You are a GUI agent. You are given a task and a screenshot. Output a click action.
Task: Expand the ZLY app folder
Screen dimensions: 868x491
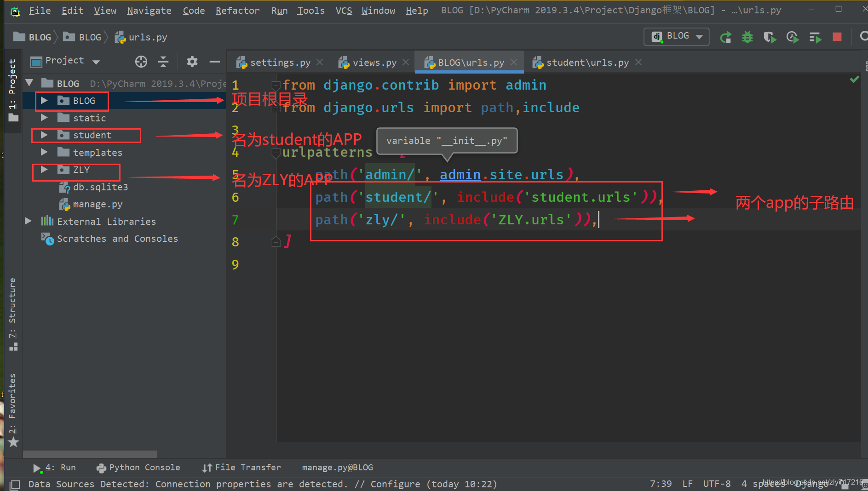(44, 170)
